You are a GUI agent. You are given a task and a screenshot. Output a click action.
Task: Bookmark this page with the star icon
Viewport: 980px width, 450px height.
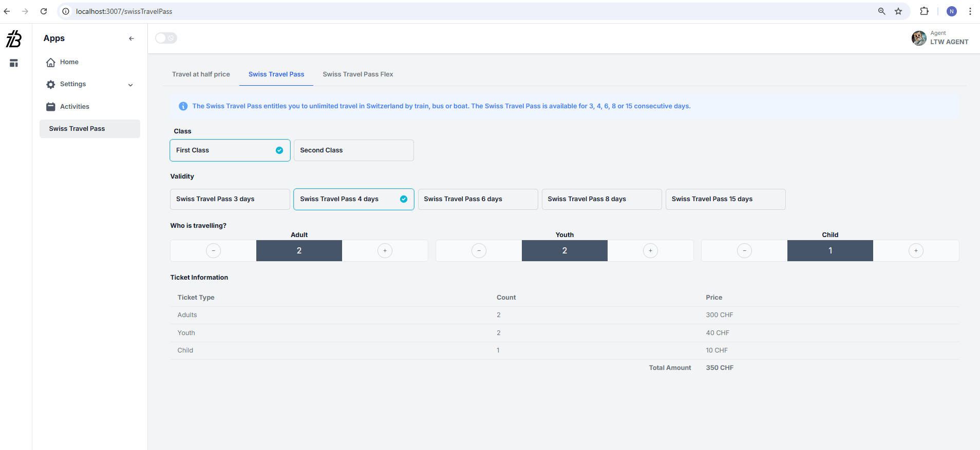click(898, 11)
